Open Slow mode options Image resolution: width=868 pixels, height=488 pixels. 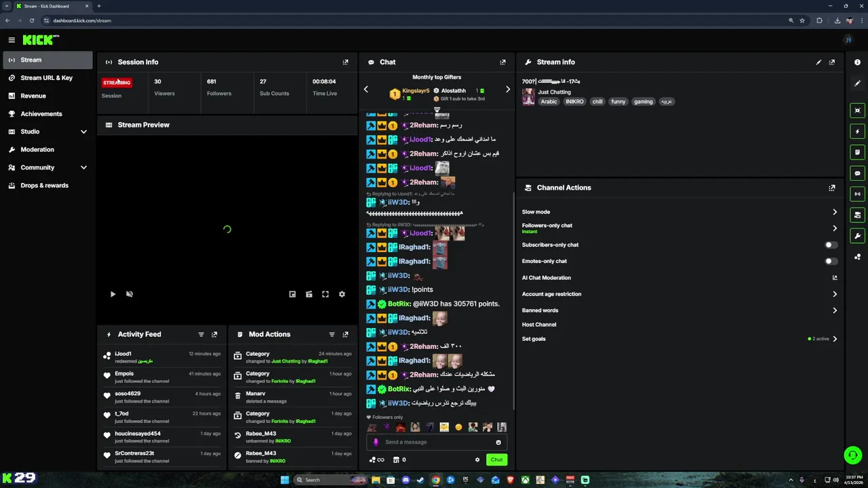pos(679,212)
